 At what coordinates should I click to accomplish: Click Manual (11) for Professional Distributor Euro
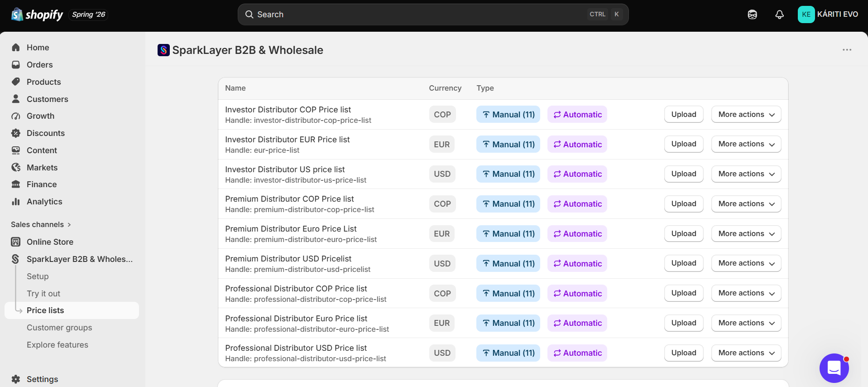click(508, 323)
